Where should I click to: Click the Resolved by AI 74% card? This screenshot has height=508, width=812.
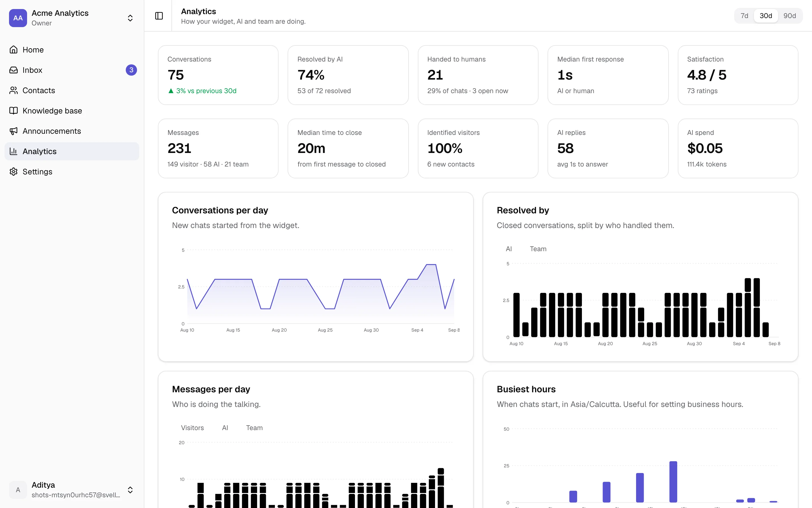348,75
